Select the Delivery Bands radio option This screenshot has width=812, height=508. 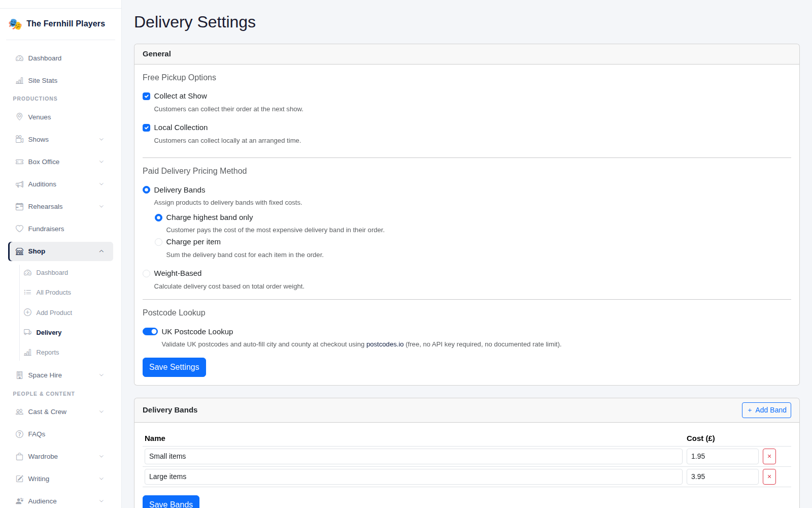click(x=146, y=190)
